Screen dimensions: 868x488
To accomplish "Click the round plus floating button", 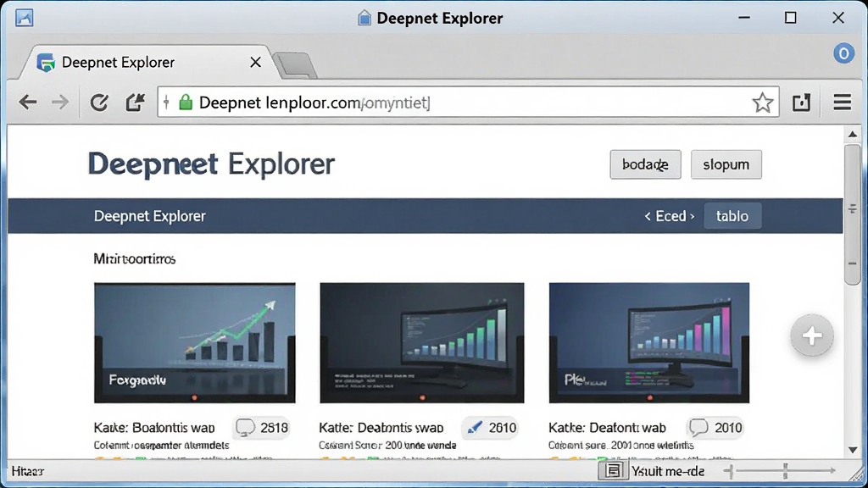I will tap(811, 335).
